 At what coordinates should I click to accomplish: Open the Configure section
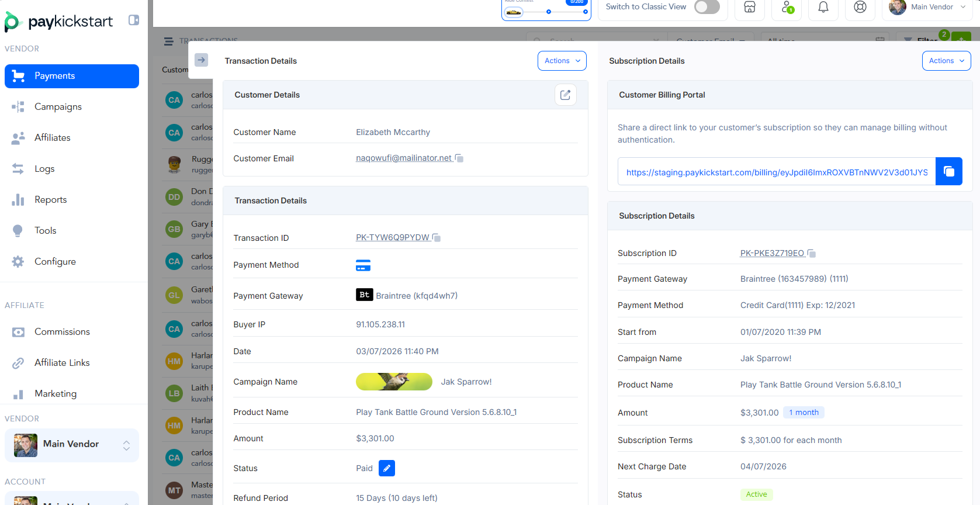click(72, 262)
